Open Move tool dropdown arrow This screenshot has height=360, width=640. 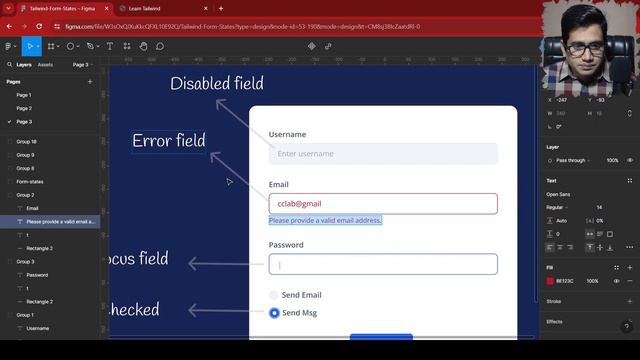pos(38,47)
